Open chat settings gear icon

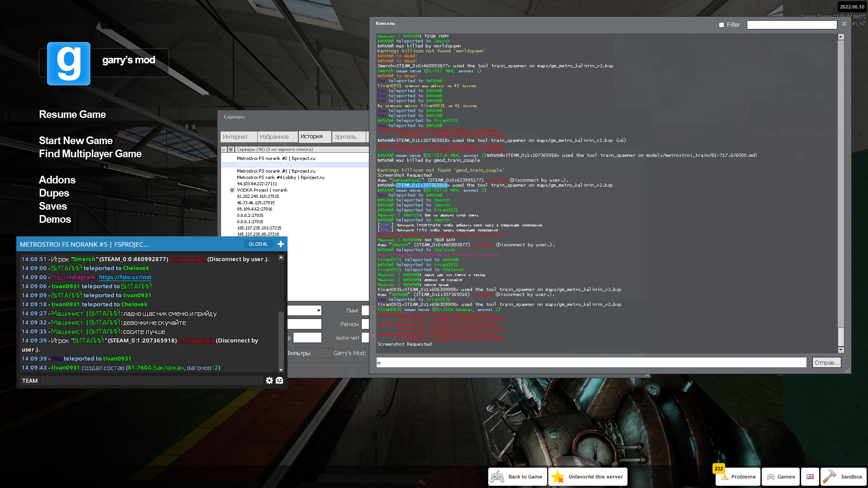coord(269,380)
